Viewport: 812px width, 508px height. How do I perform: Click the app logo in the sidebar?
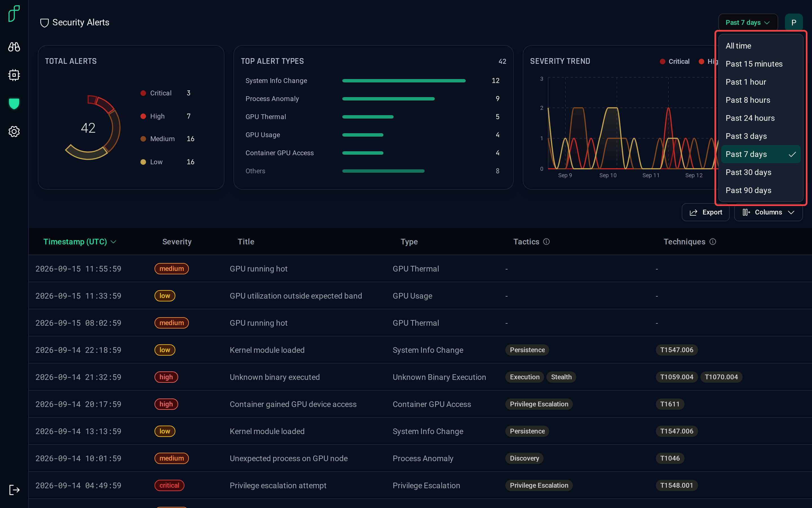point(14,14)
